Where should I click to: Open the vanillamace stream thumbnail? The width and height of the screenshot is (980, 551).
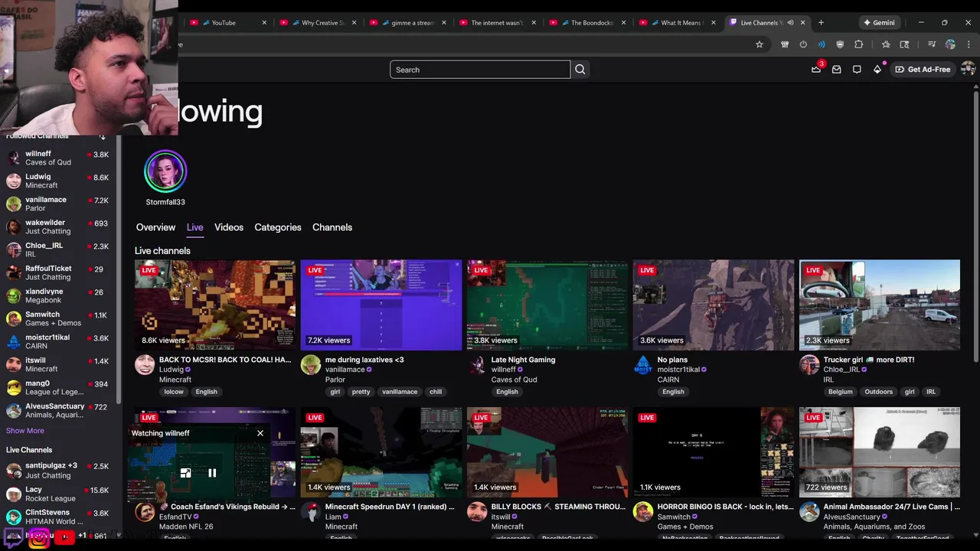[381, 305]
